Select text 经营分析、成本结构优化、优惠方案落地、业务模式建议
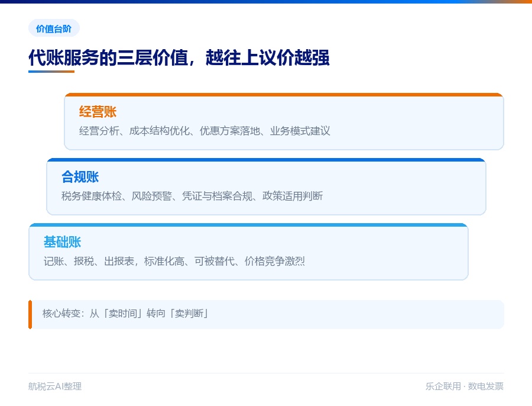 pos(205,131)
